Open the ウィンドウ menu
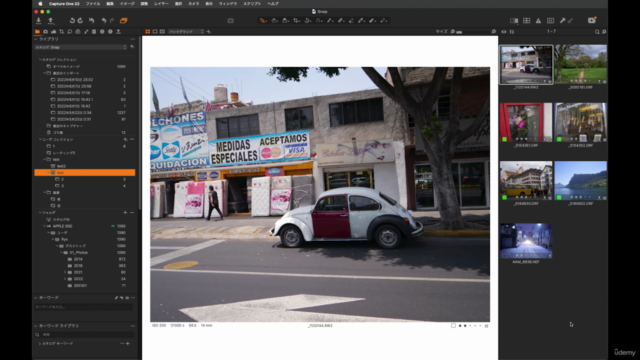 (x=228, y=4)
